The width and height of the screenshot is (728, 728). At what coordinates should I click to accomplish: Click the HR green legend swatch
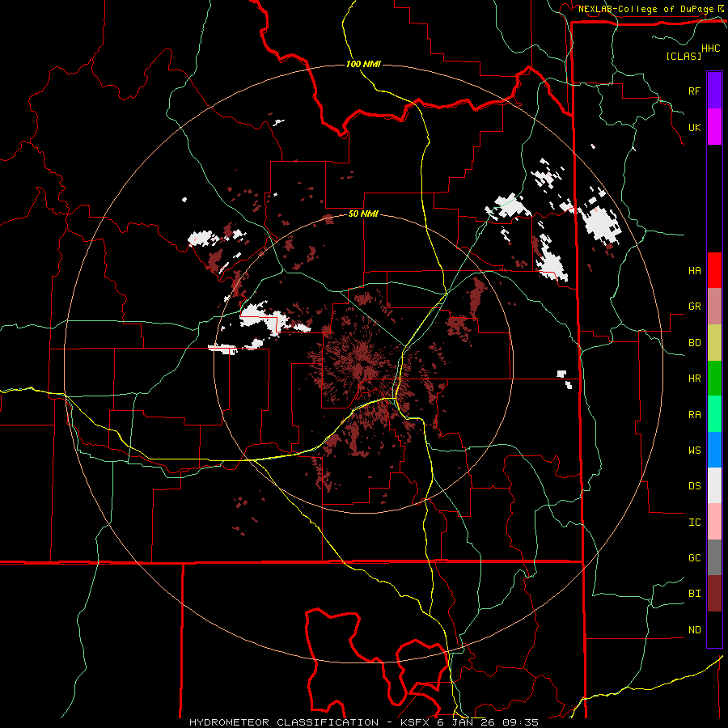click(714, 379)
